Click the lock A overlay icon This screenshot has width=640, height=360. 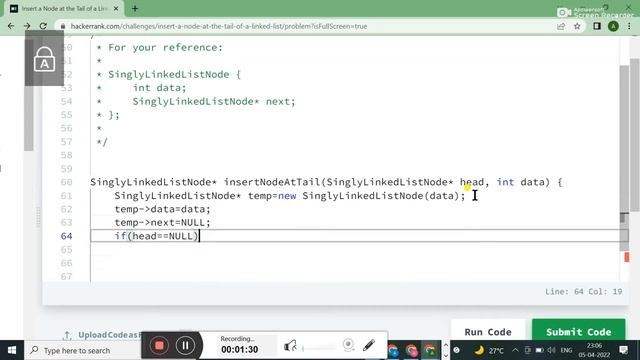pyautogui.click(x=44, y=58)
